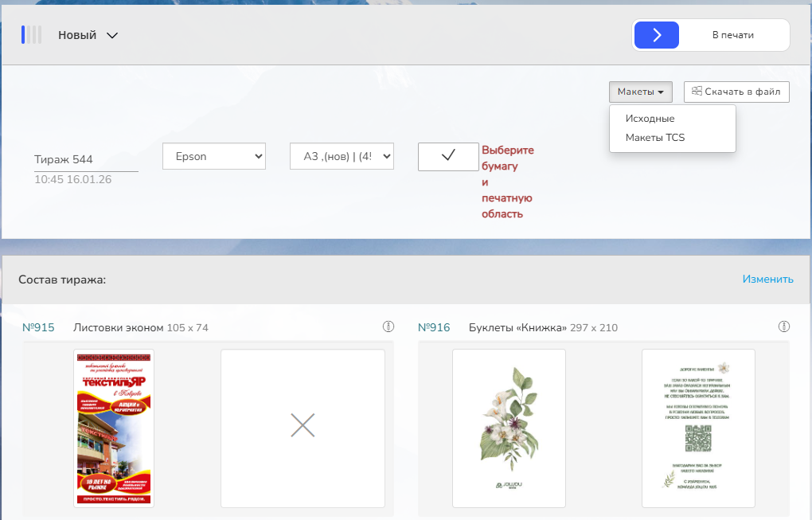Open order №916 link
Image resolution: width=812 pixels, height=520 pixels.
[434, 327]
